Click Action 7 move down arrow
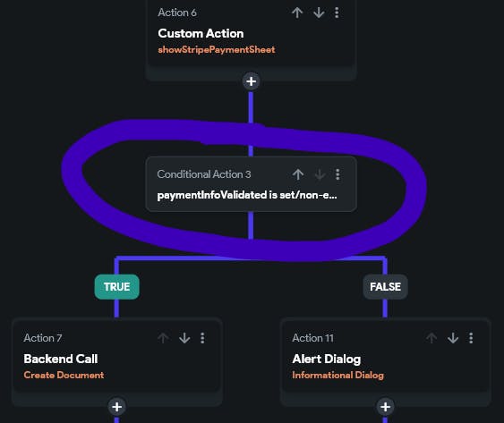Viewport: 504px width, 423px height. 184,338
